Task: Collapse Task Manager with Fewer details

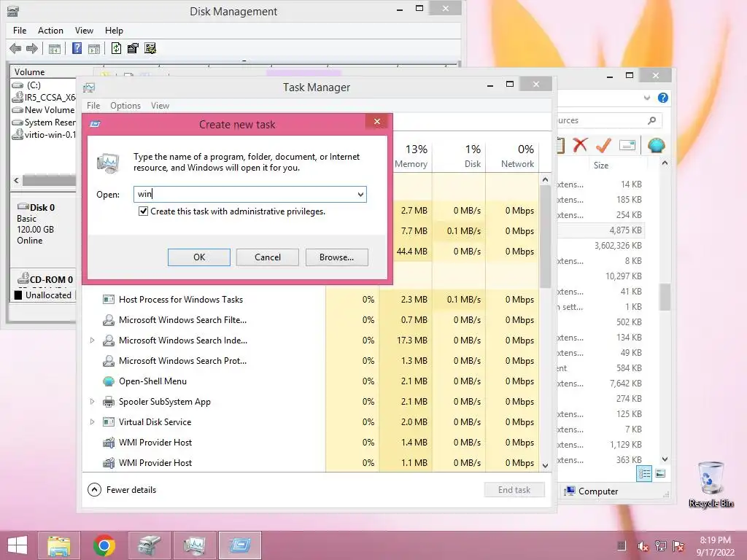Action: [123, 489]
